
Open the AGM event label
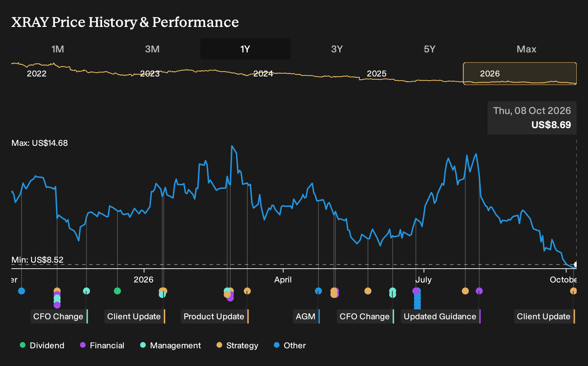[x=306, y=316]
